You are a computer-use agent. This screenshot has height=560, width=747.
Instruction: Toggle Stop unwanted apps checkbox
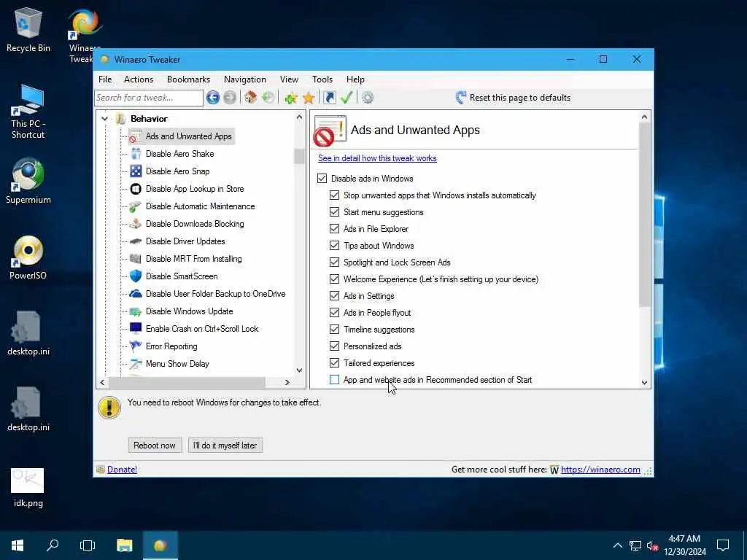click(x=334, y=195)
